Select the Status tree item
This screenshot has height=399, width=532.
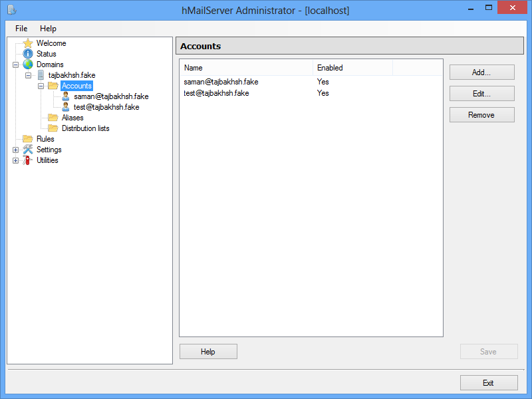tap(47, 54)
